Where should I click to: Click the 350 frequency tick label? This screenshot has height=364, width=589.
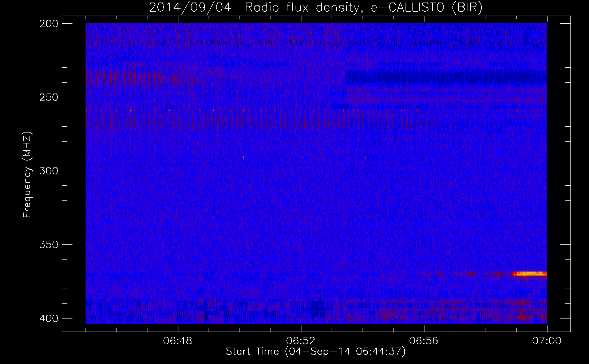click(48, 244)
